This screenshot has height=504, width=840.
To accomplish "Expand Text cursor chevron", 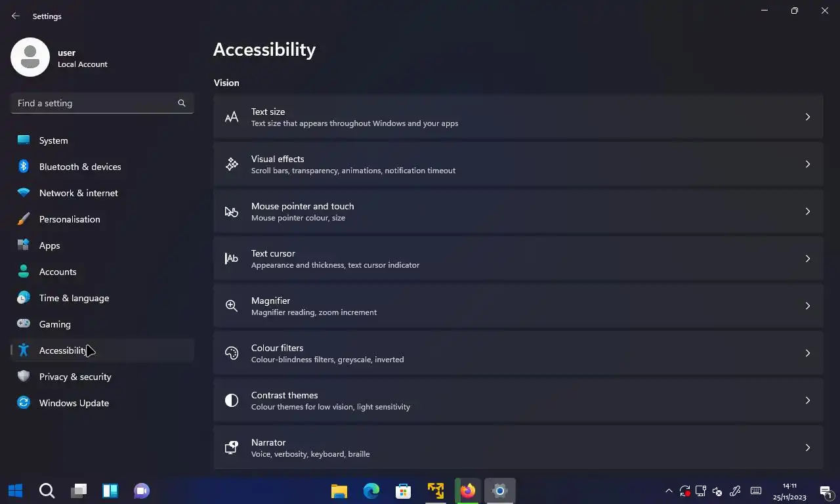I will point(808,259).
